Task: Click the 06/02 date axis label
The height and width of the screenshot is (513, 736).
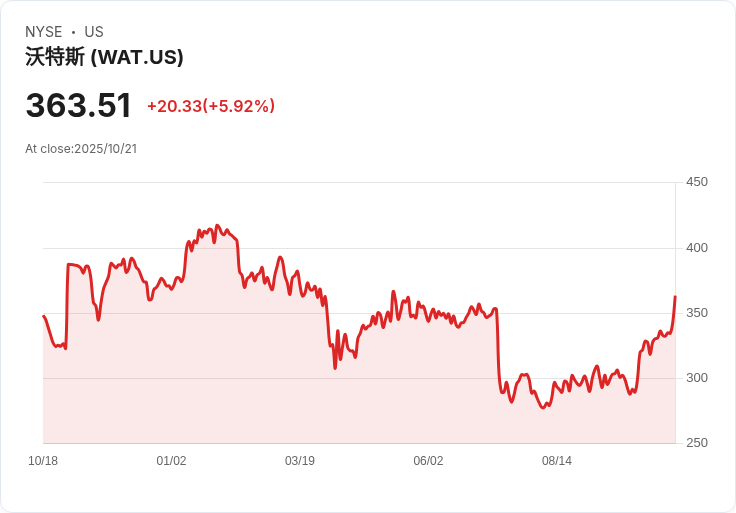Action: [428, 461]
